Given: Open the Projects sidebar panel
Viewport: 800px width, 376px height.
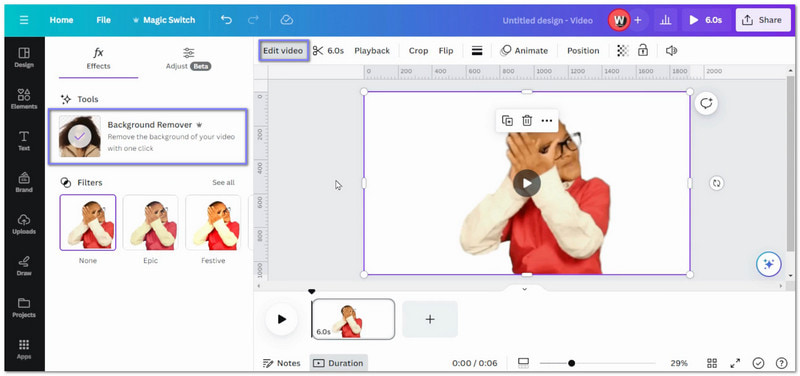Looking at the screenshot, I should click(24, 308).
